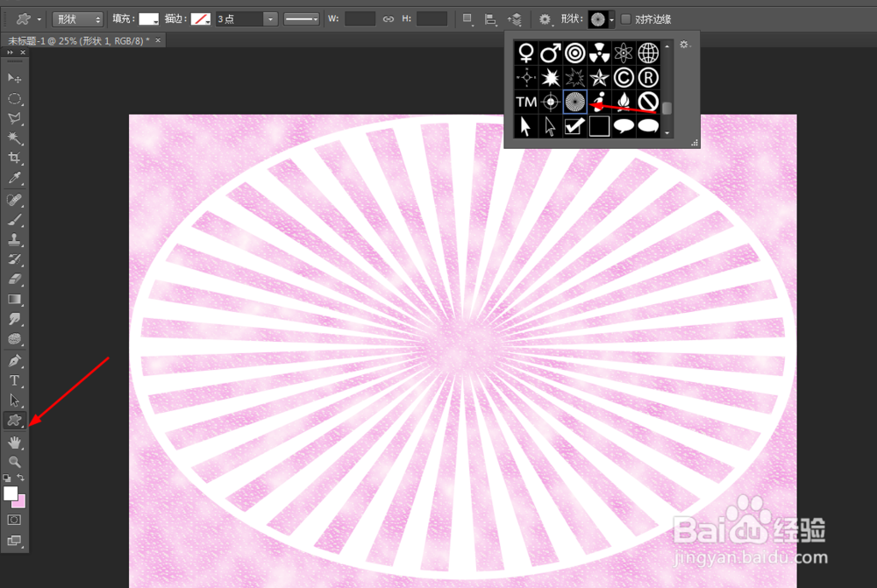
Task: Toggle link width and height
Action: [389, 19]
